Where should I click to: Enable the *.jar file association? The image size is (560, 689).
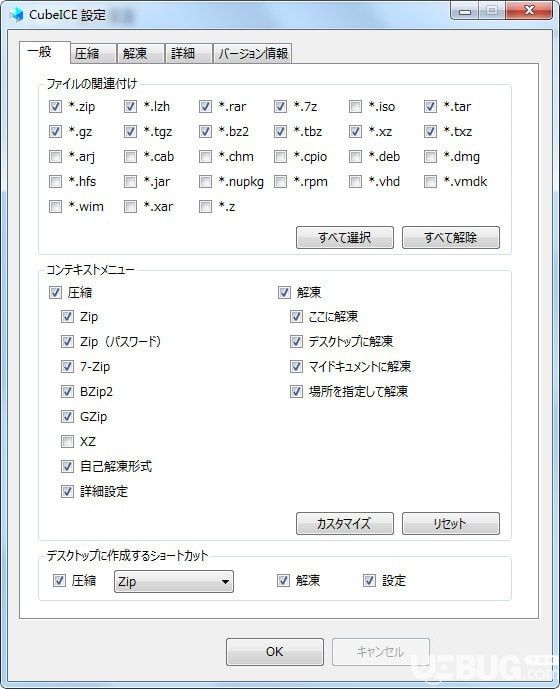click(130, 181)
